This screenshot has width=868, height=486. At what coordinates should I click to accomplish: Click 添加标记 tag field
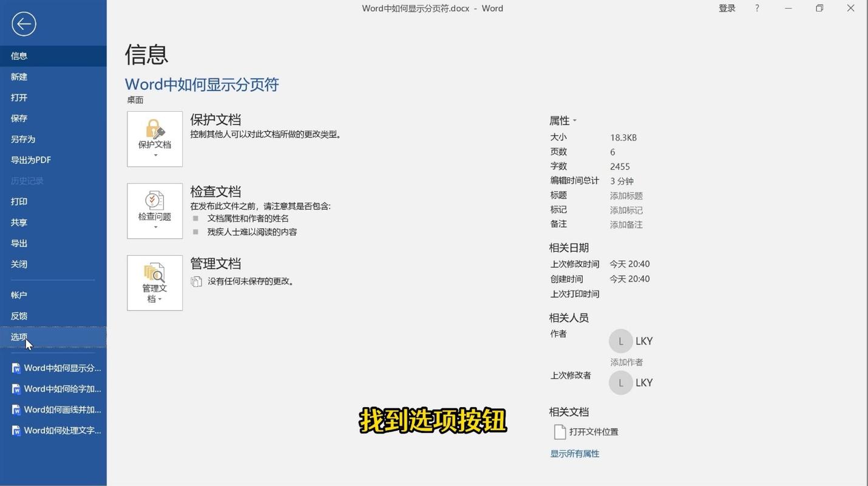(x=626, y=210)
